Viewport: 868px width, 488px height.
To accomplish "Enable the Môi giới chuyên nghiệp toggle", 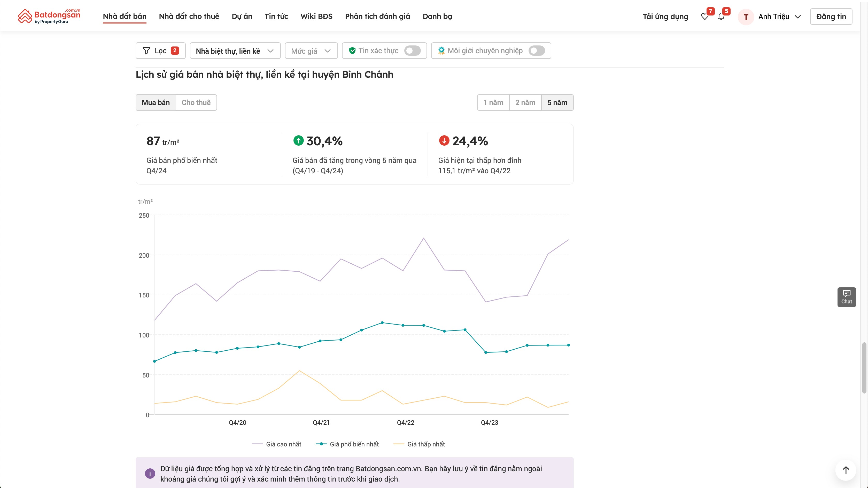I will click(x=537, y=51).
